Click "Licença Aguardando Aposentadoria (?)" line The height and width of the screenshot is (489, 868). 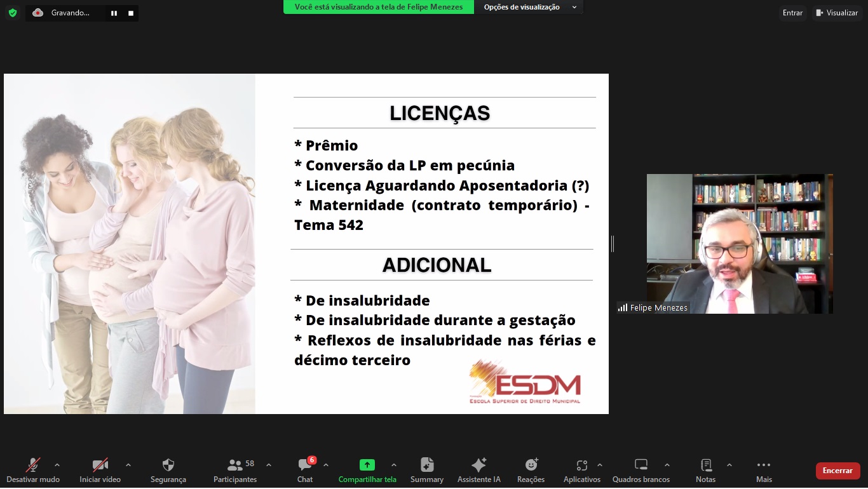[442, 185]
